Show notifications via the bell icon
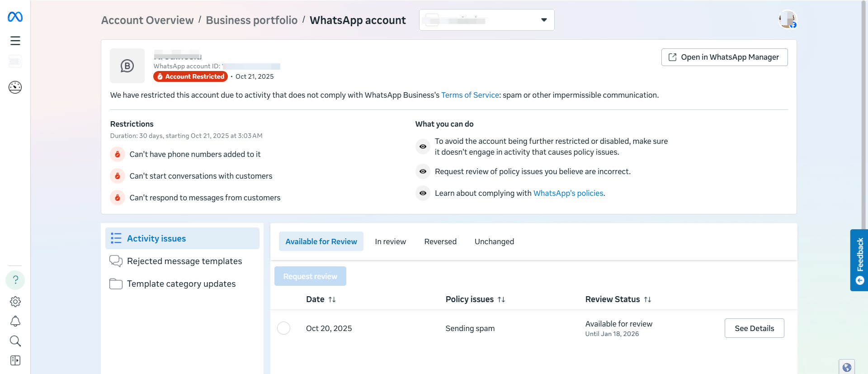 [15, 321]
